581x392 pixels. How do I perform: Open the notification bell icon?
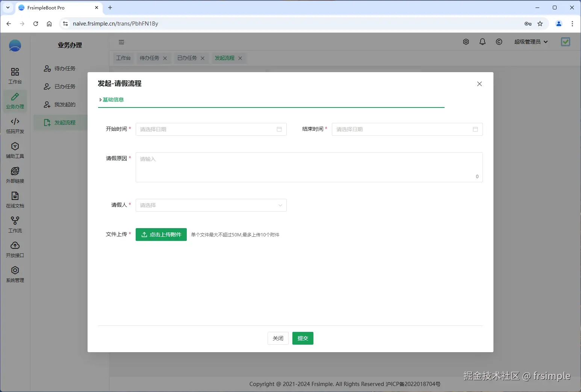[483, 42]
